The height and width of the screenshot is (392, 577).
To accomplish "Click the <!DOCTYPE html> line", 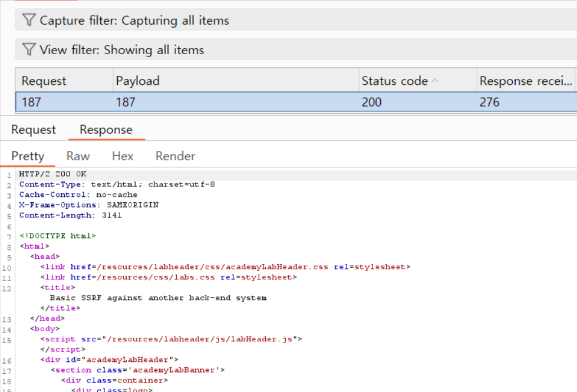I will click(57, 236).
